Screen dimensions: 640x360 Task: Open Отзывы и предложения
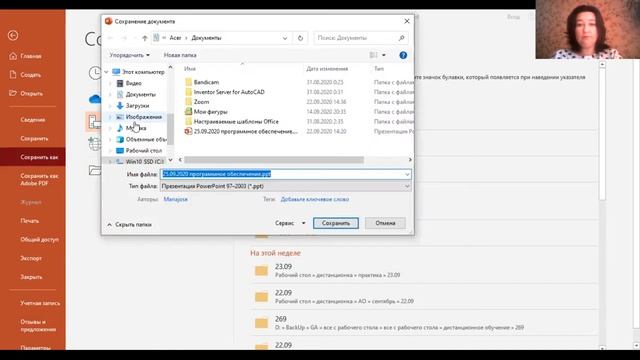[38, 325]
